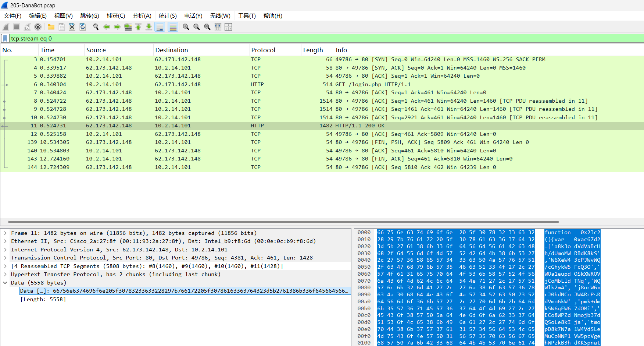Image resolution: width=644 pixels, height=346 pixels.
Task: Expand the Frame 11 details
Action: click(x=5, y=233)
